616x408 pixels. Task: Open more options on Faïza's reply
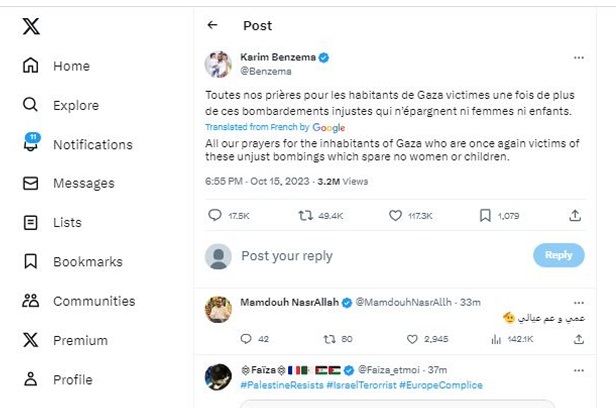pos(581,369)
